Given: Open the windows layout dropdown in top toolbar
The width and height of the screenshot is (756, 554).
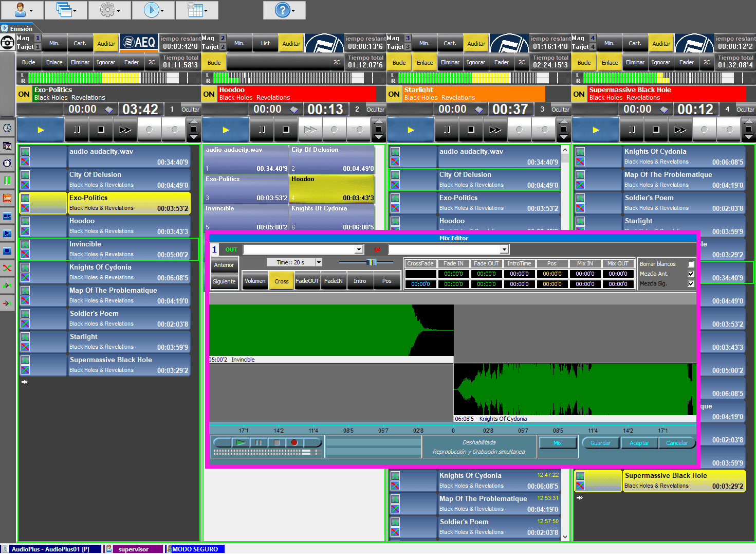Looking at the screenshot, I should point(65,10).
